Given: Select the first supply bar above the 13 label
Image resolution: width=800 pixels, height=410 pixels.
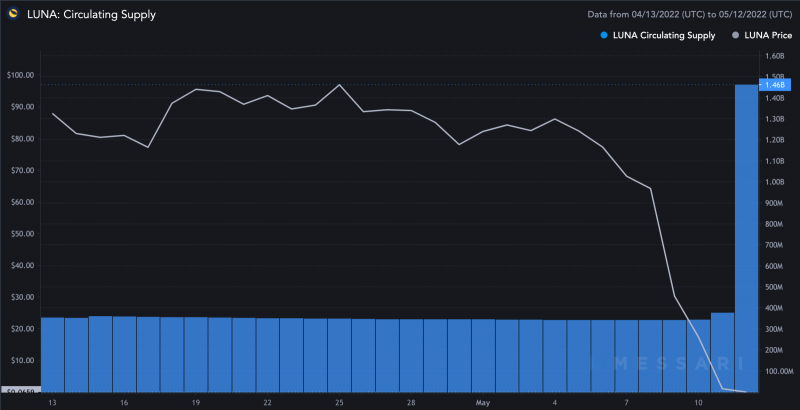Looking at the screenshot, I should point(52,354).
